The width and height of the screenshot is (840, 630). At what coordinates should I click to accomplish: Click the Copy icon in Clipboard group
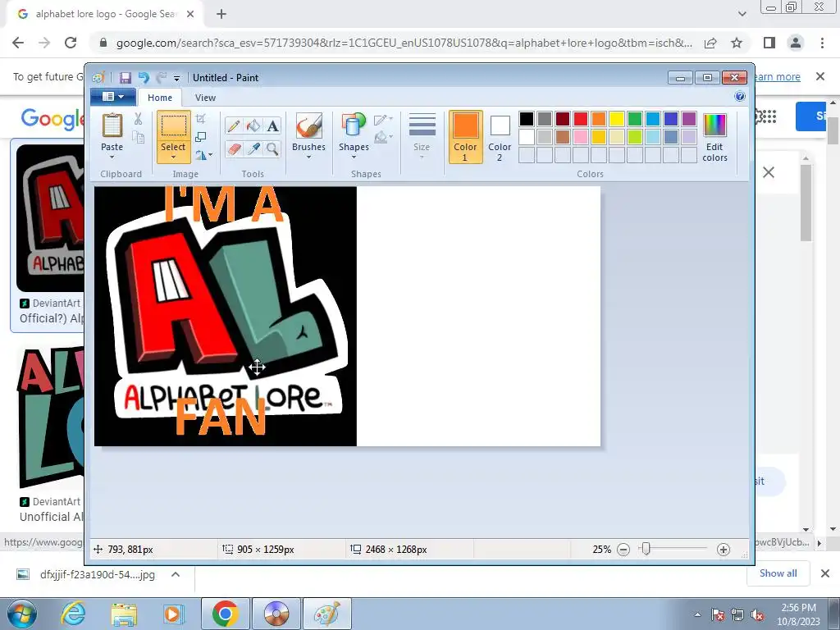[138, 137]
